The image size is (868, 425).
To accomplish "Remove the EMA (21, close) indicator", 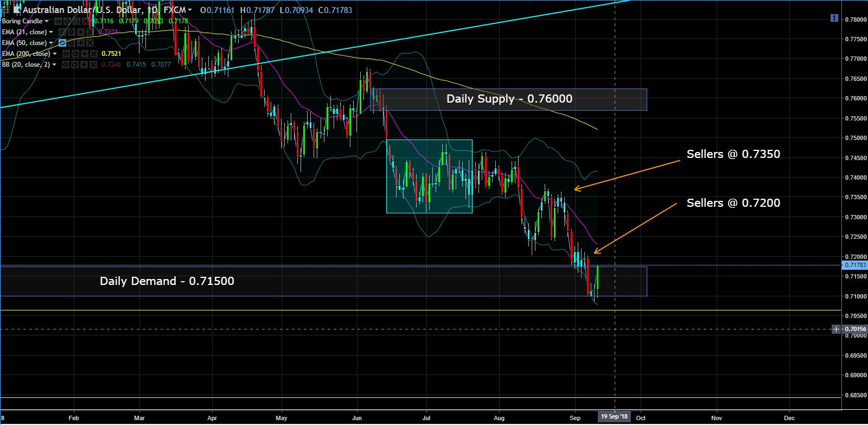I will [90, 32].
